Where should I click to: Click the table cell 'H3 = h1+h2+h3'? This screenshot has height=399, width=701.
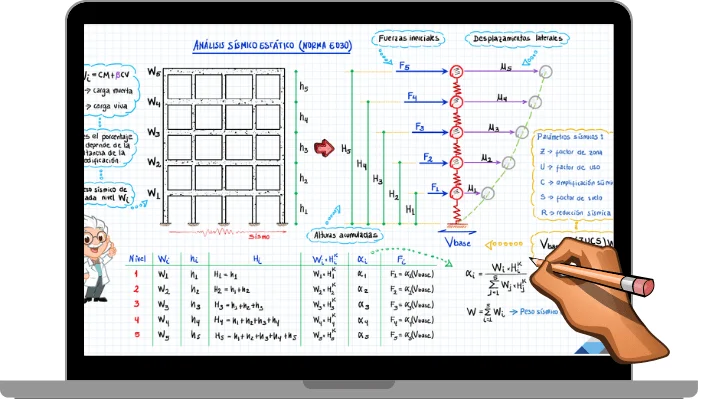[238, 306]
